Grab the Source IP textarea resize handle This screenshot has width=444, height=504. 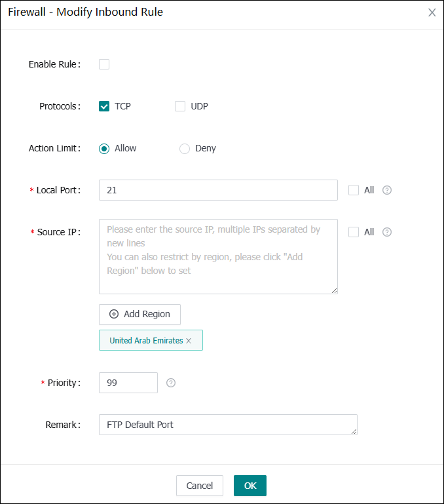[x=335, y=291]
